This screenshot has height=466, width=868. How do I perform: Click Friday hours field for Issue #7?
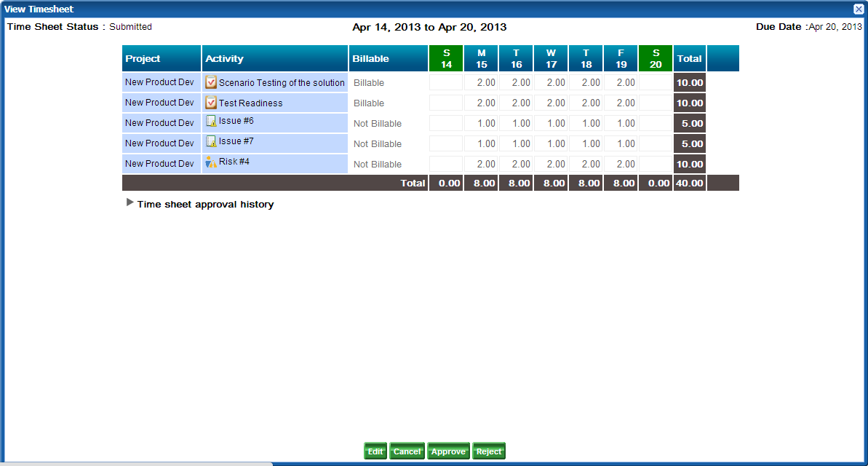click(x=621, y=143)
